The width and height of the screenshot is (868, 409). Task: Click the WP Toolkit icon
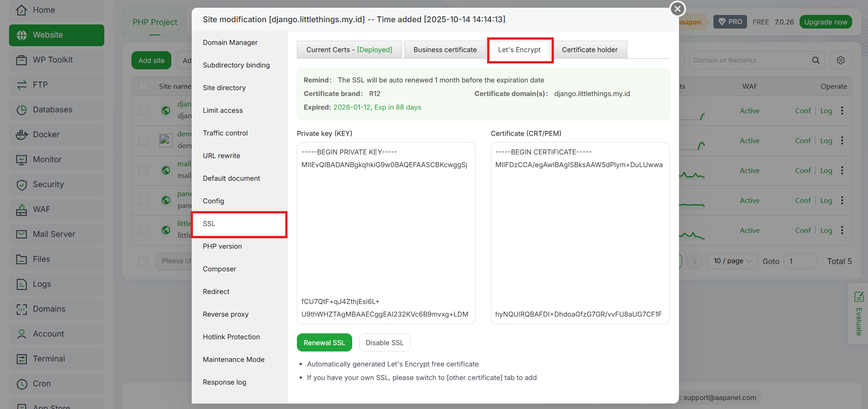tap(21, 60)
